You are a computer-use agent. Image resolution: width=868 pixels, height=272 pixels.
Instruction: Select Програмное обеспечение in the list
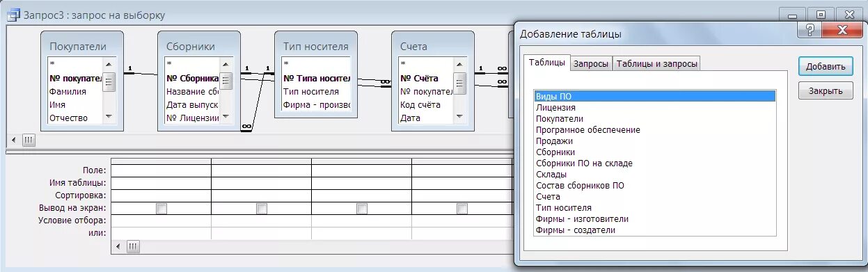click(x=654, y=130)
